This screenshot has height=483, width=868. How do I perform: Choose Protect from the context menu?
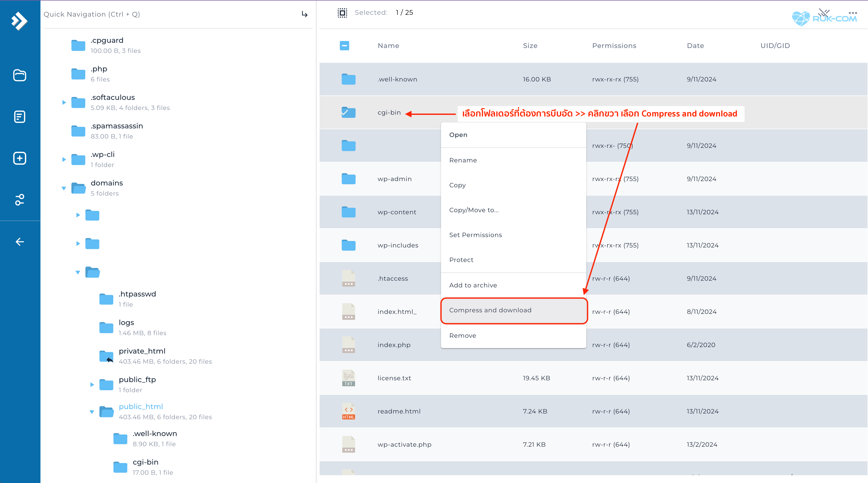pos(514,260)
